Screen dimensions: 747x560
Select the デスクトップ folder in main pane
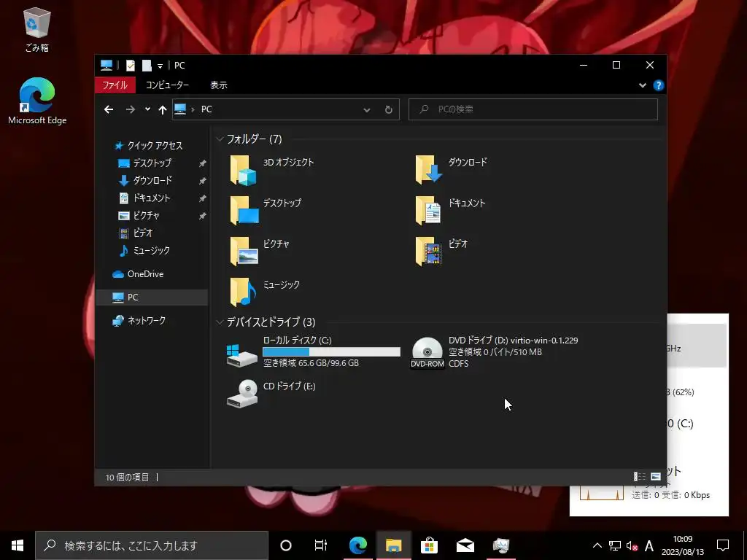(x=266, y=211)
